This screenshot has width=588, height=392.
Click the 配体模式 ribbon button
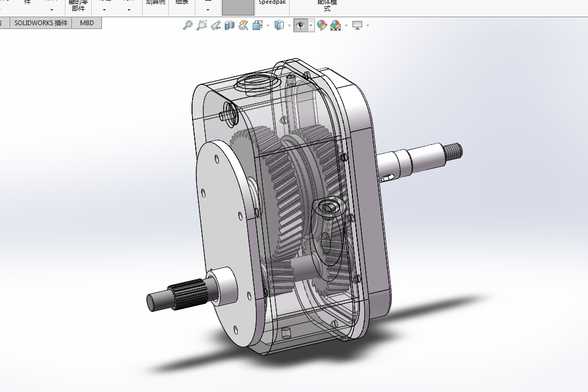327,5
